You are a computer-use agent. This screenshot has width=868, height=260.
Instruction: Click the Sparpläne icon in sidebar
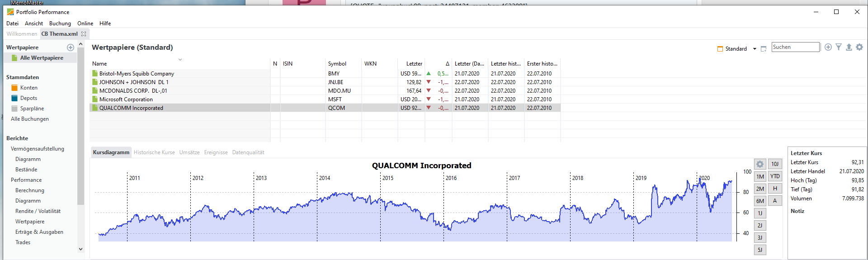[14, 109]
